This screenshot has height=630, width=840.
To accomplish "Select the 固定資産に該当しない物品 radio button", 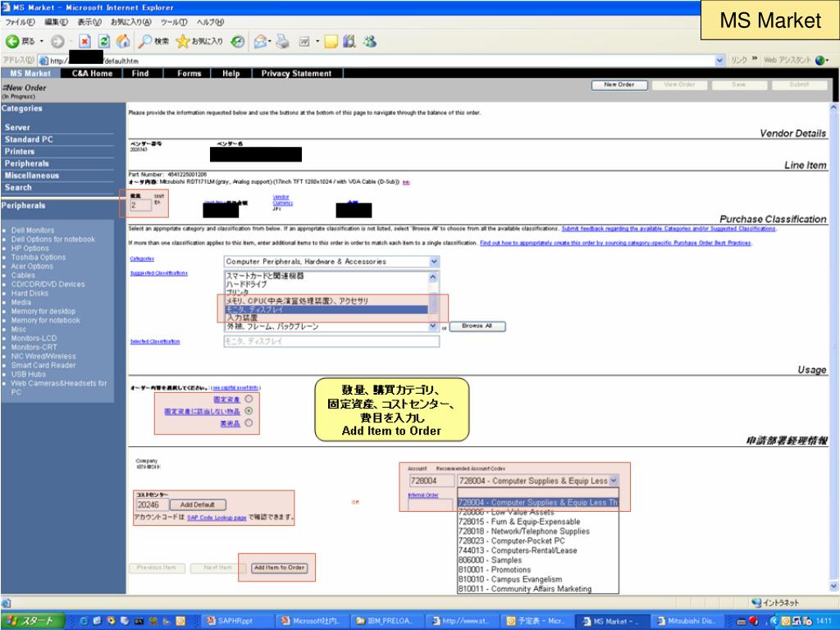I will (249, 411).
